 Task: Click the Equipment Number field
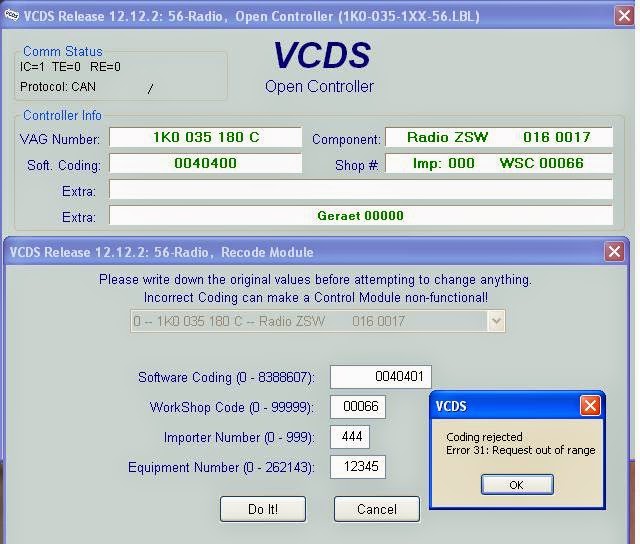pos(358,466)
